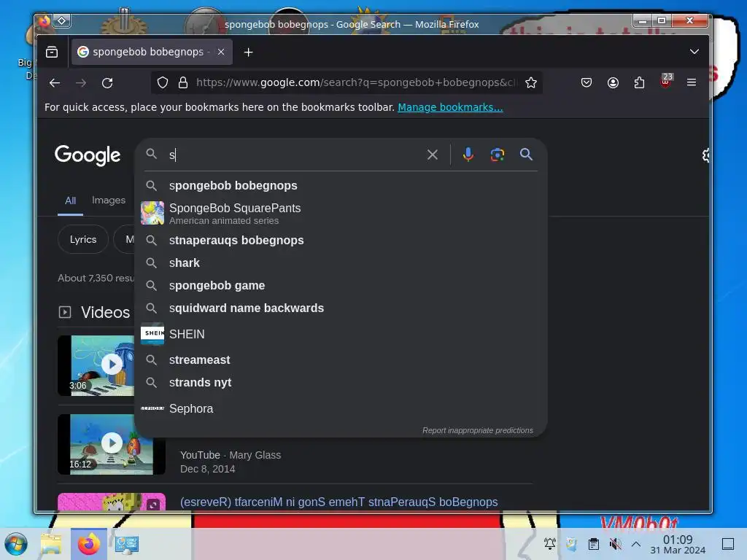Open the clipboard tray icon
Screen dimensions: 747x560
click(x=594, y=543)
